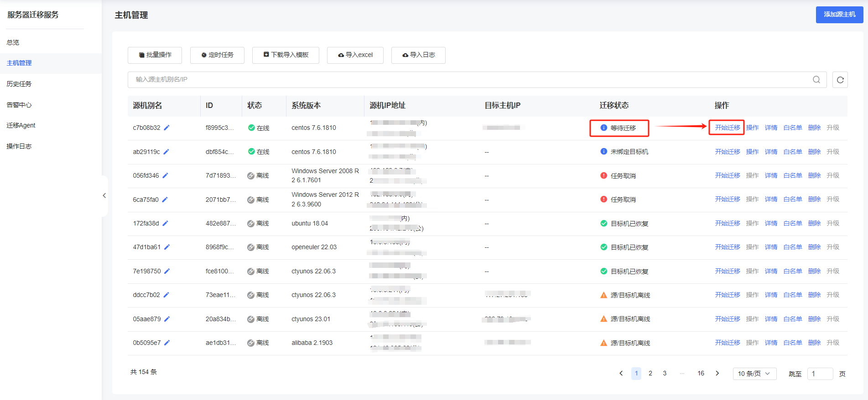Click 白名单 for host 6ca75fa0
This screenshot has height=400, width=868.
(793, 199)
